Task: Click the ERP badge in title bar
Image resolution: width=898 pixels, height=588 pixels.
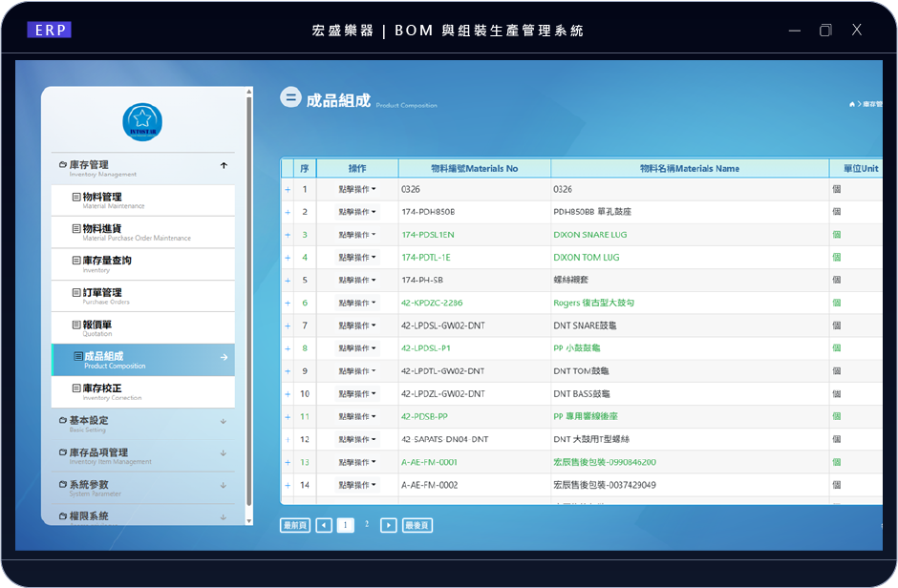Action: (x=50, y=30)
